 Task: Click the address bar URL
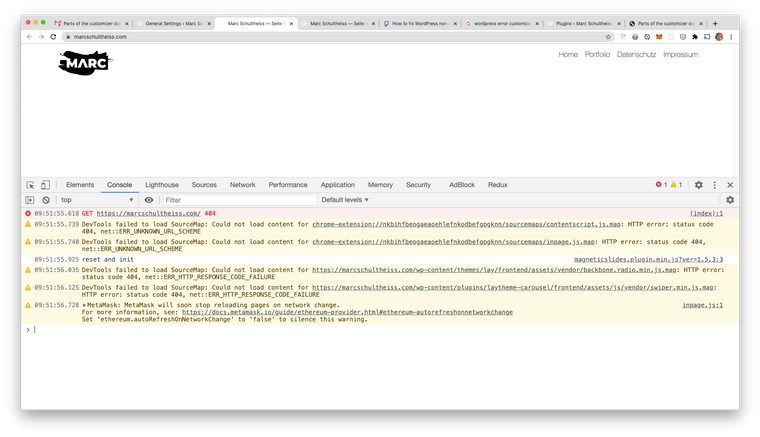coord(100,37)
